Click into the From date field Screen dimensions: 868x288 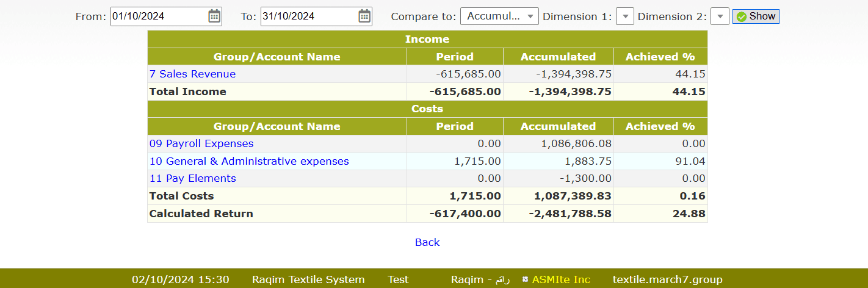157,16
